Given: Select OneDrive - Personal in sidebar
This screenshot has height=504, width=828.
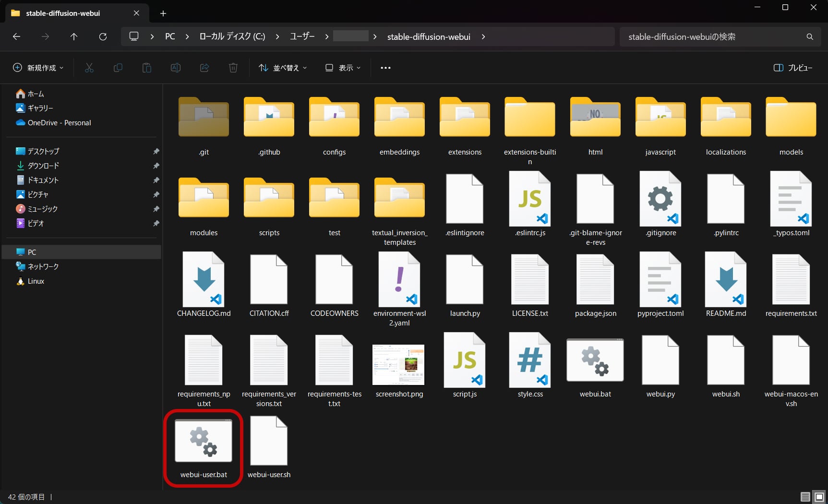Looking at the screenshot, I should 53,122.
